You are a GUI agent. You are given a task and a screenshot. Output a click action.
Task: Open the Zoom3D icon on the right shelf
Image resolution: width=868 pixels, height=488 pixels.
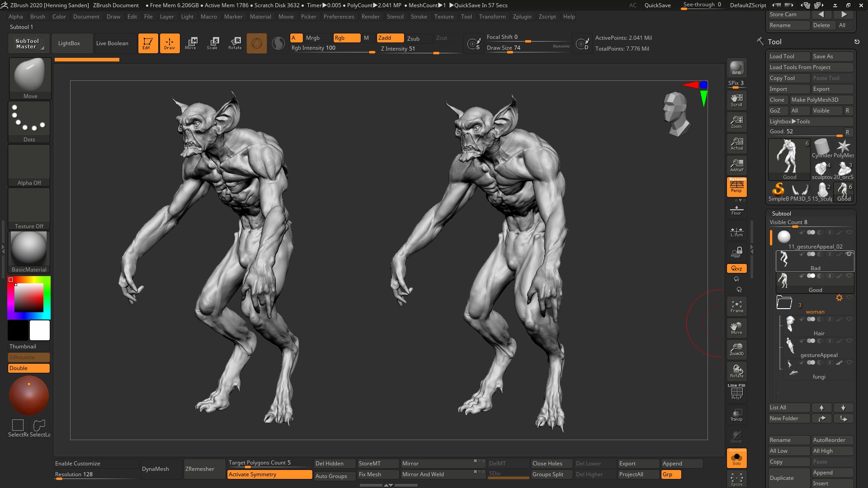pyautogui.click(x=736, y=349)
